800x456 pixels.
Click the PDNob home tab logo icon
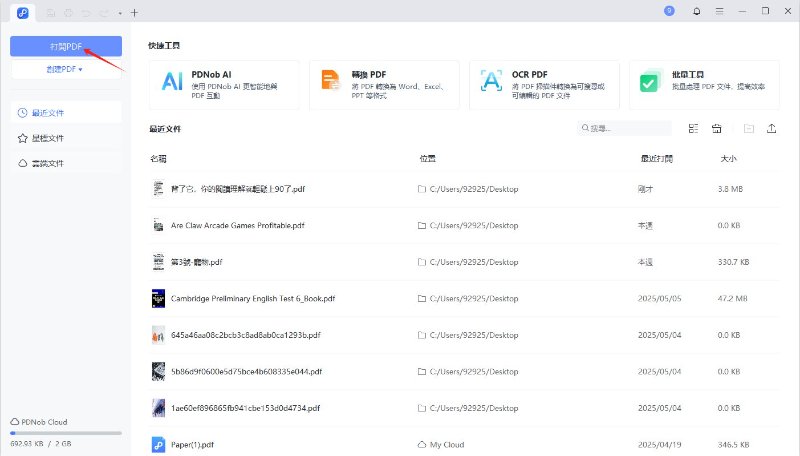point(22,13)
